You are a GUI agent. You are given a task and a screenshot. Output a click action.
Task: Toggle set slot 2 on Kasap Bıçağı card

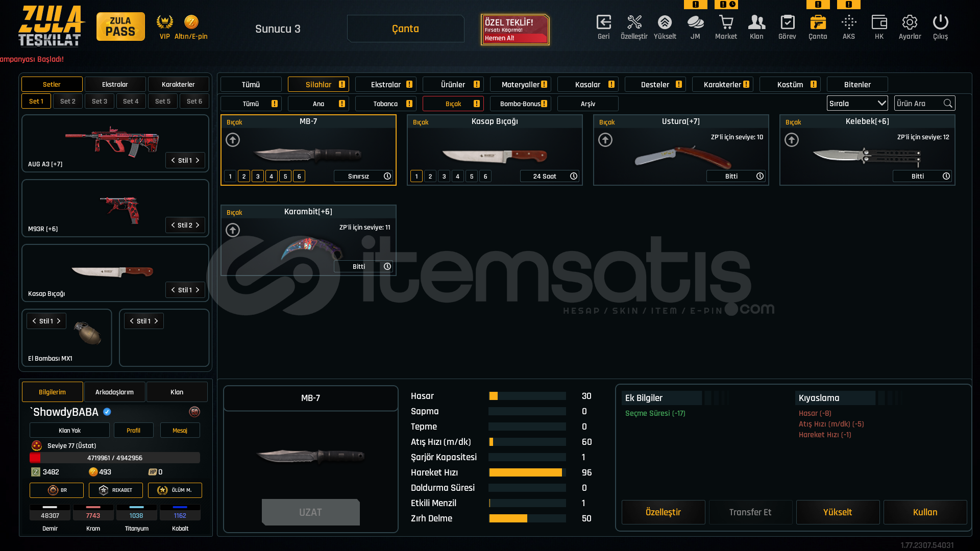430,176
